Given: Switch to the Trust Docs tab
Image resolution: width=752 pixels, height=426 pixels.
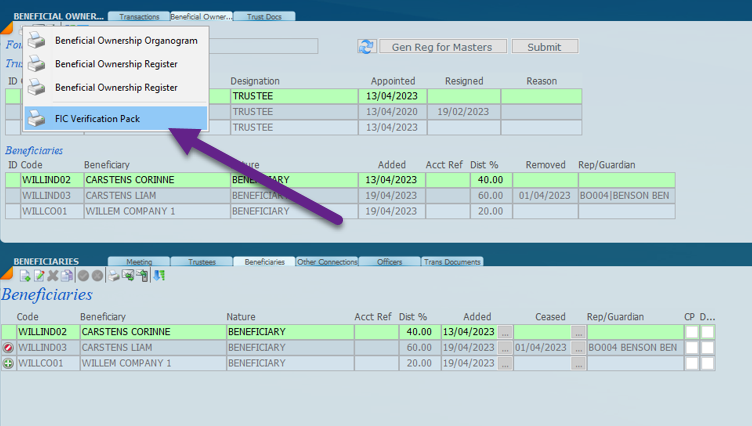Looking at the screenshot, I should pos(265,17).
